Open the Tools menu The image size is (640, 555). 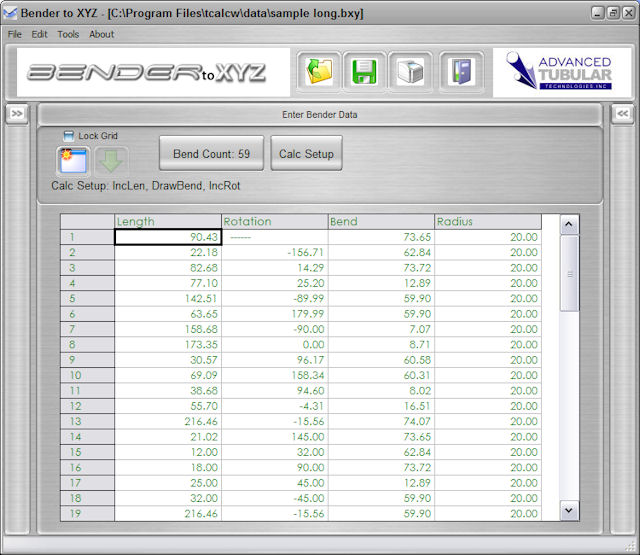(x=68, y=34)
